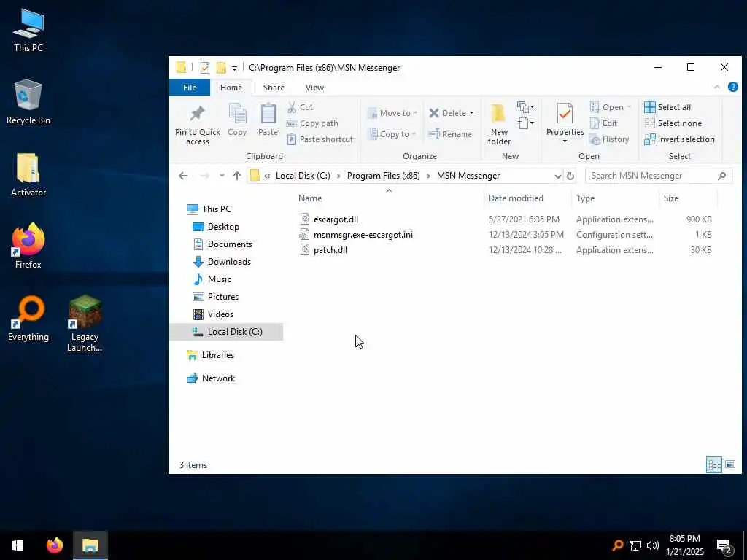The image size is (747, 560).
Task: Click New folder quick access toolbar icon
Action: [x=221, y=68]
